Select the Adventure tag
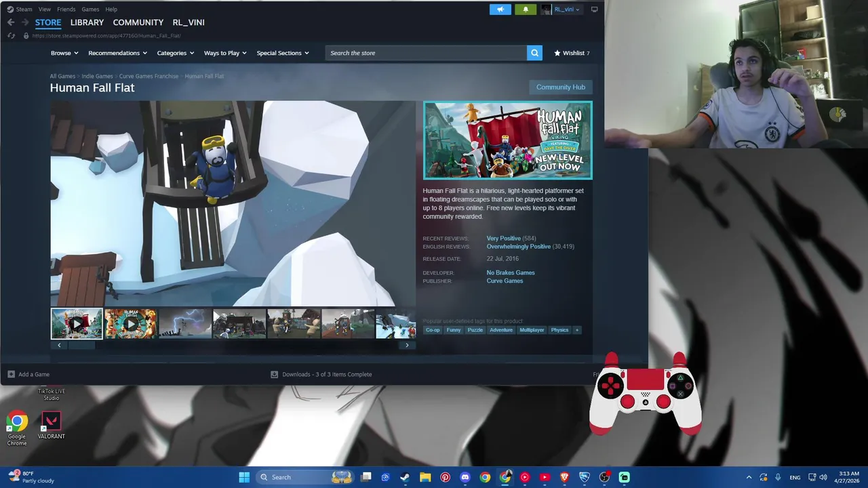Viewport: 868px width, 488px height. tap(501, 330)
